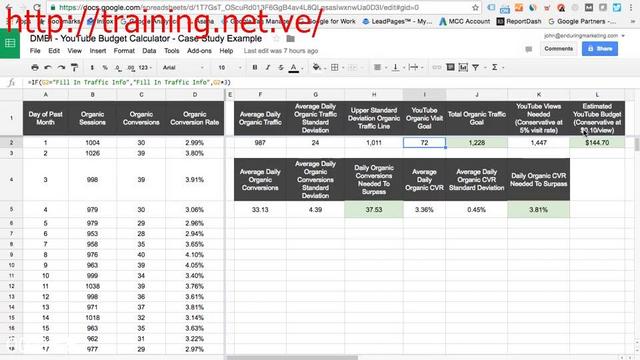Format as percent

pos(105,67)
